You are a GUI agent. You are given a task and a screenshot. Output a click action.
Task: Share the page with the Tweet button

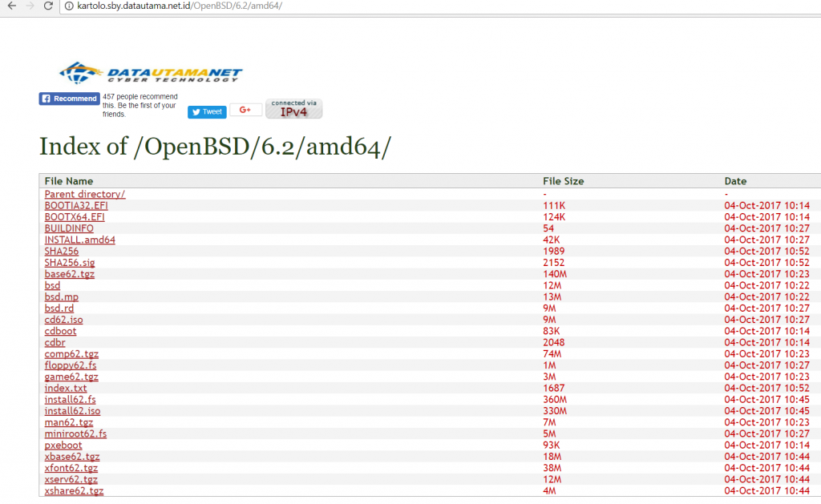(x=207, y=112)
